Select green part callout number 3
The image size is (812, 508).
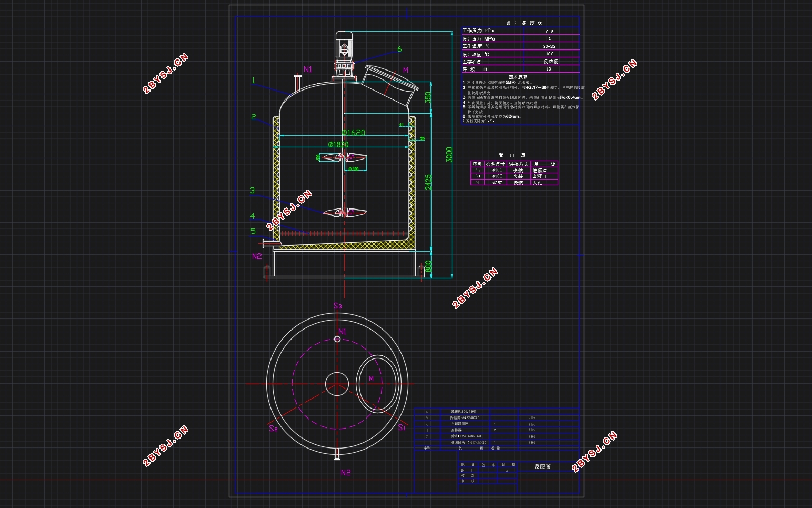click(x=252, y=191)
